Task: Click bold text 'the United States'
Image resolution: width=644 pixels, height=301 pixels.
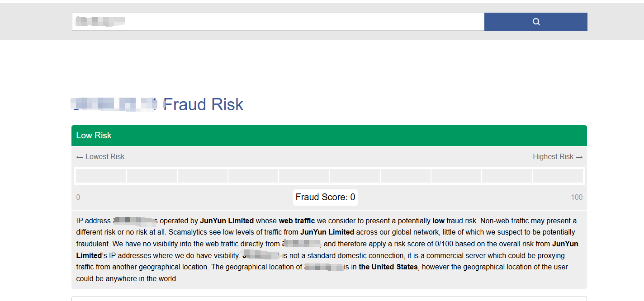Action: pyautogui.click(x=388, y=267)
